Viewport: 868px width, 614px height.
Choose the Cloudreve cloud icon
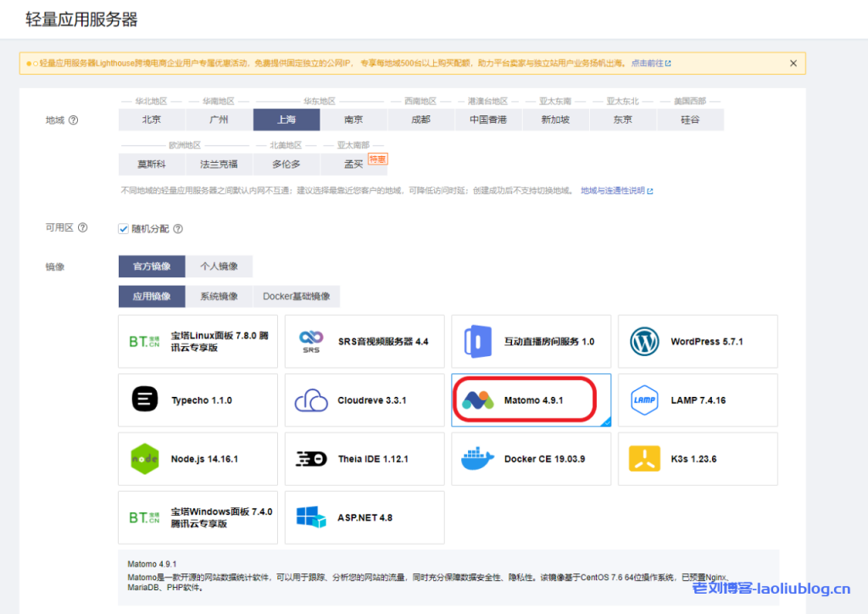click(x=310, y=400)
